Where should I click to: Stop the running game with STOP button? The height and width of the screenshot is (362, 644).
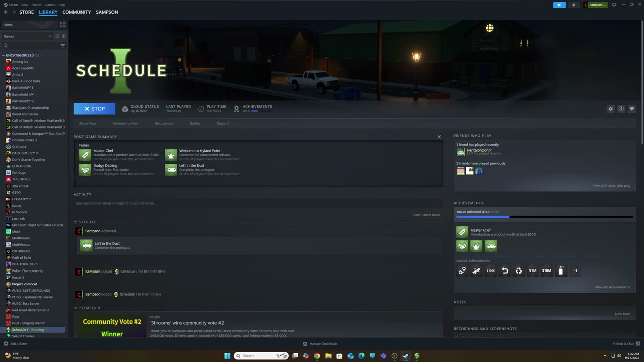[x=95, y=109]
